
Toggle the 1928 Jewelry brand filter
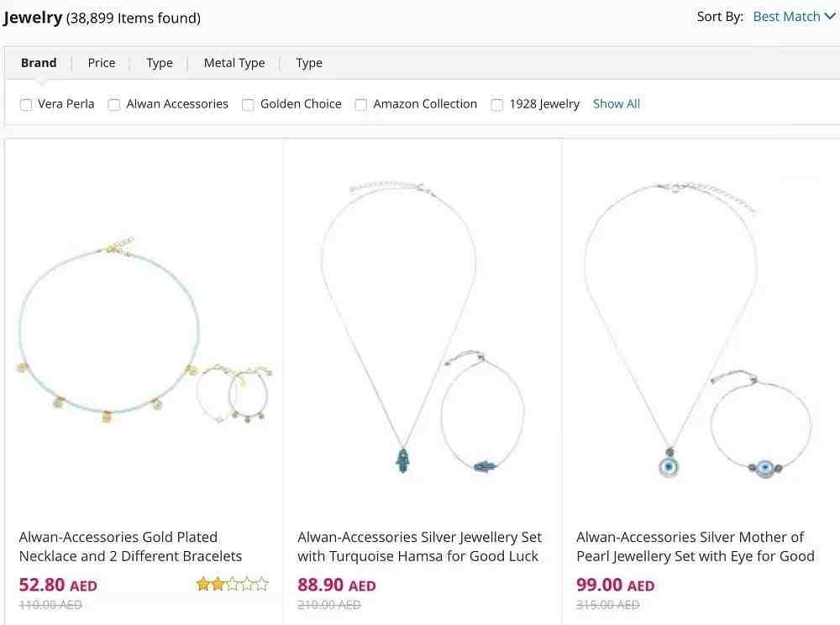coord(497,105)
